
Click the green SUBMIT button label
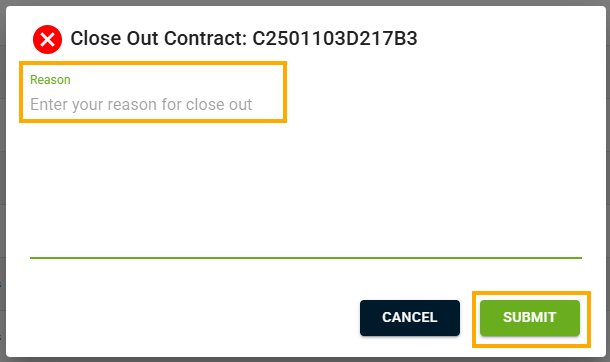(x=529, y=317)
